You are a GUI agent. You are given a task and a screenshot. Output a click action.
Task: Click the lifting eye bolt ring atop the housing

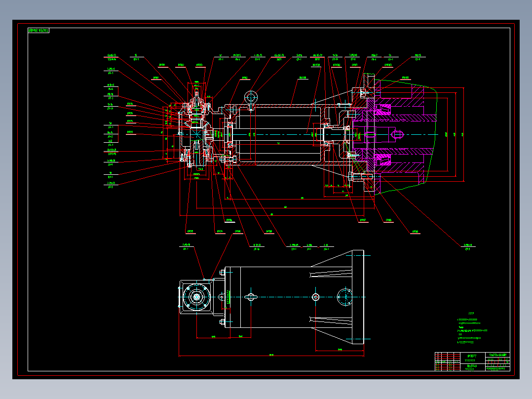point(251,97)
